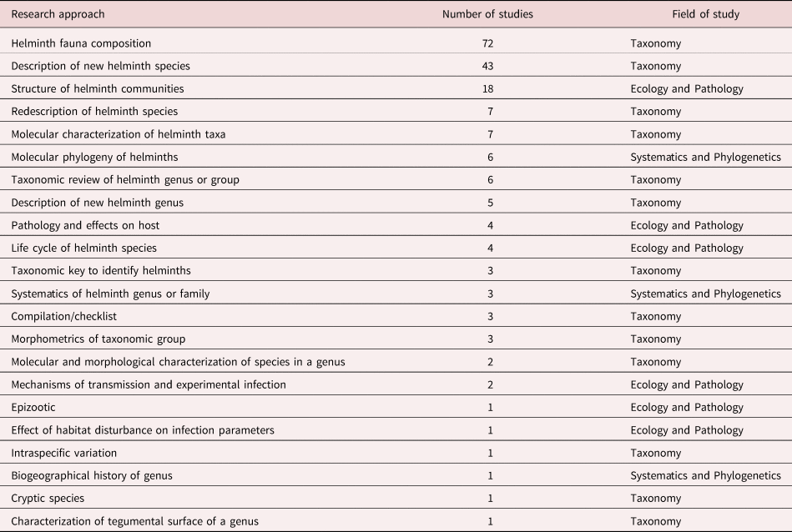Click the Field of study column header
The image size is (792, 532).
705,14
